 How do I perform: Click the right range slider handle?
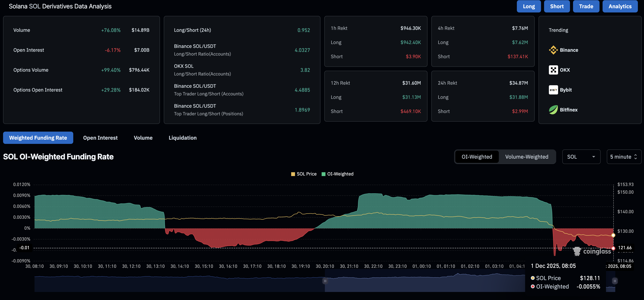[x=615, y=281]
